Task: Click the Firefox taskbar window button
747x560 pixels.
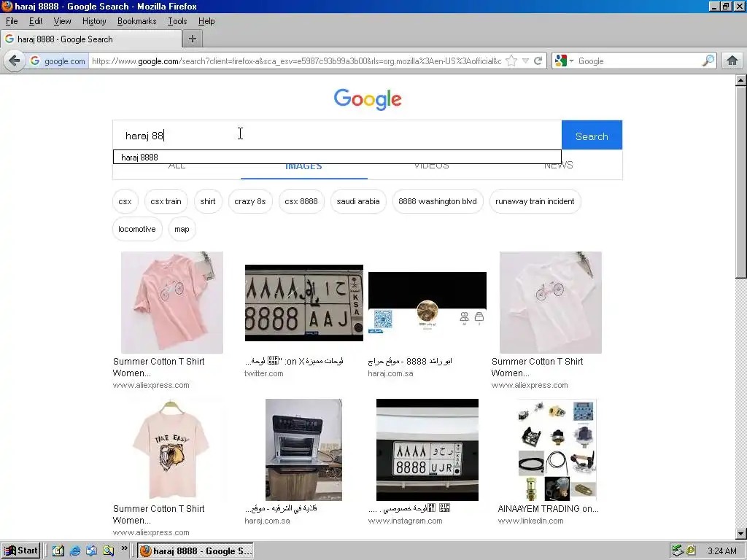Action: 196,551
